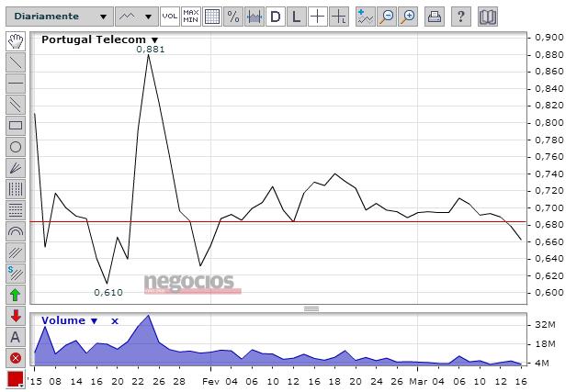The image size is (588, 392).
Task: Open the Diariamente period dropdown
Action: pos(59,17)
